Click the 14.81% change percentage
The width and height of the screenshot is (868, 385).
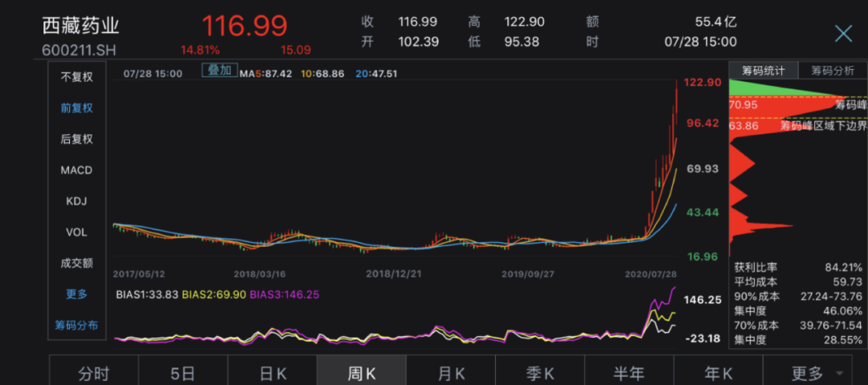tap(200, 50)
